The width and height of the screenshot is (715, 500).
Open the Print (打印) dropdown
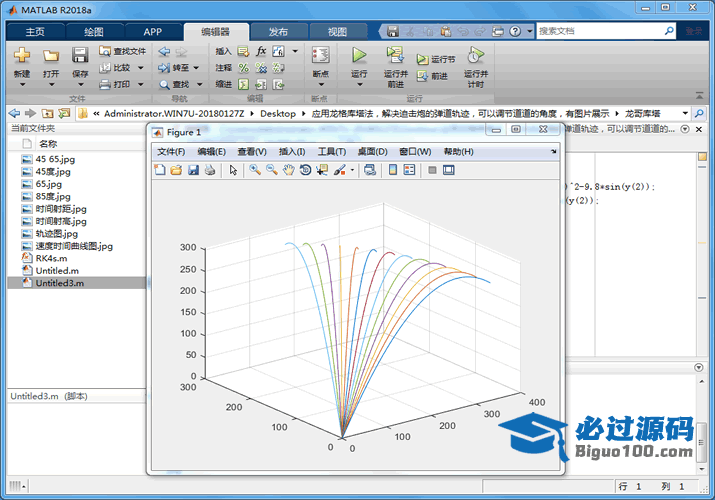tap(140, 84)
